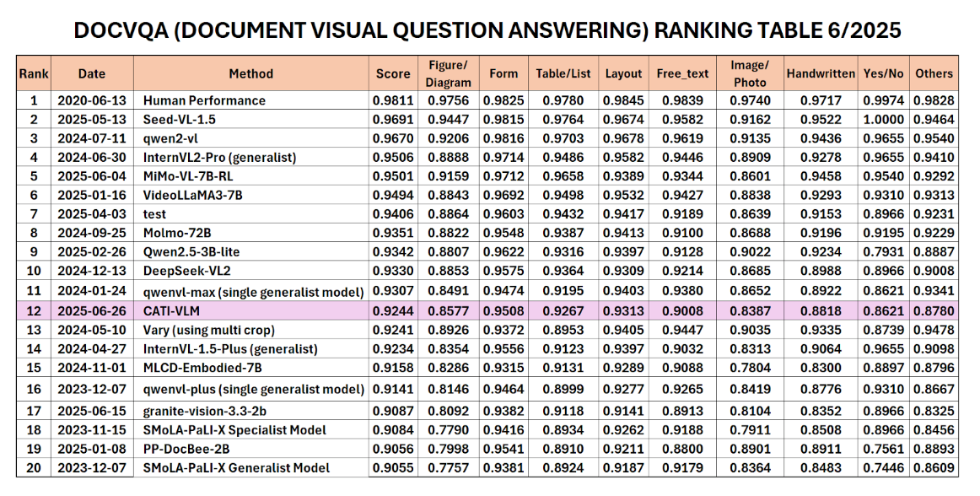Select the Handwritten column header
The height and width of the screenshot is (496, 980).
[821, 73]
